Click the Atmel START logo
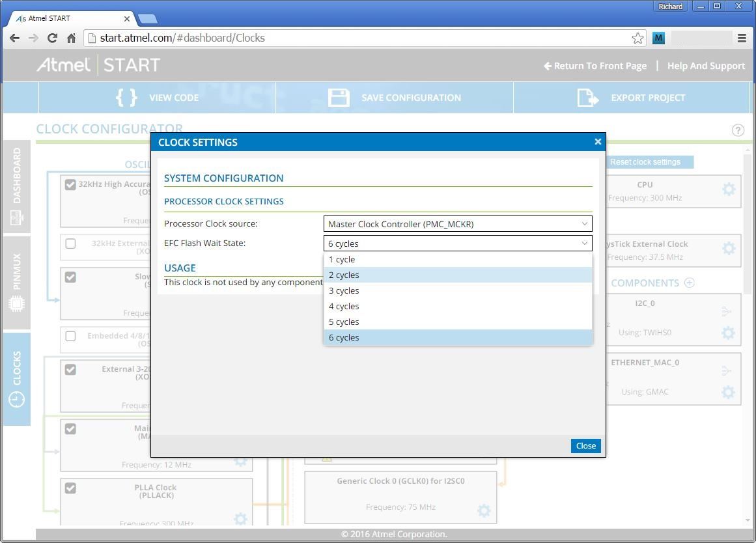Image resolution: width=756 pixels, height=543 pixels. point(98,65)
